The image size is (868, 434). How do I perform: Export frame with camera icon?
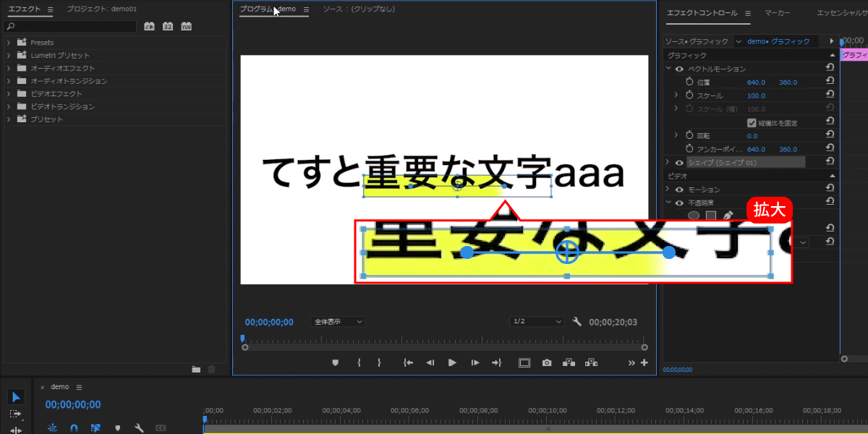547,362
